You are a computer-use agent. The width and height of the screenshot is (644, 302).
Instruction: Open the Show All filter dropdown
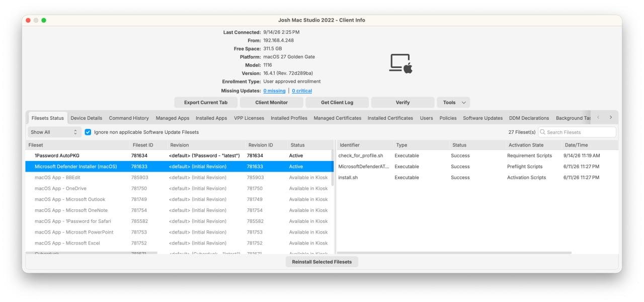(x=54, y=132)
